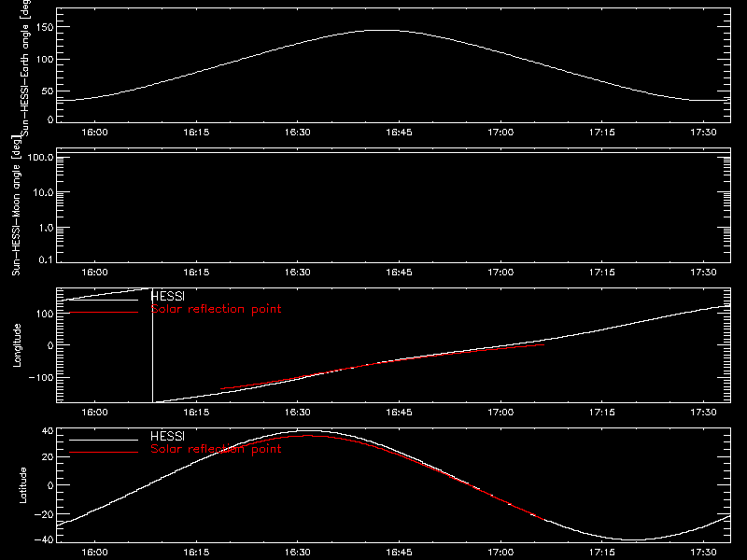Click -40 tick on Latitude plot
747x560 pixels.
(x=44, y=540)
